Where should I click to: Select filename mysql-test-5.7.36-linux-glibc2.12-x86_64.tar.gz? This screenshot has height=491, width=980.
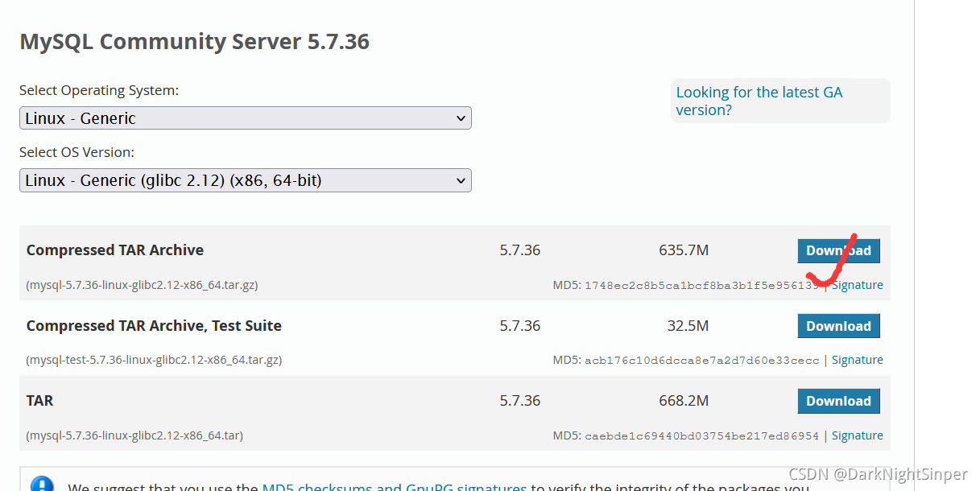(154, 360)
